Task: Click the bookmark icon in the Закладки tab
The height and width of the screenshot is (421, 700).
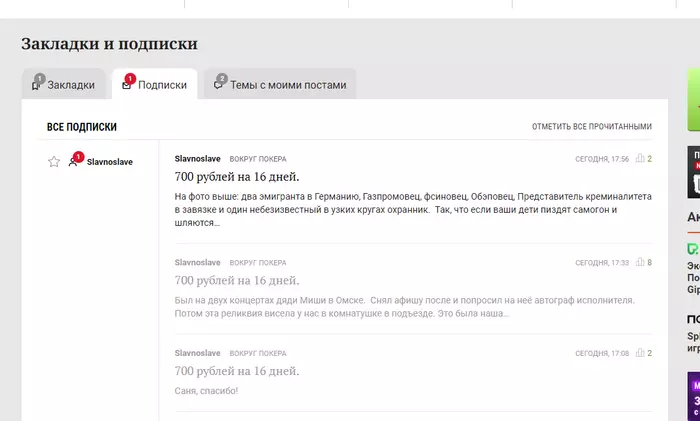Action: pos(36,85)
